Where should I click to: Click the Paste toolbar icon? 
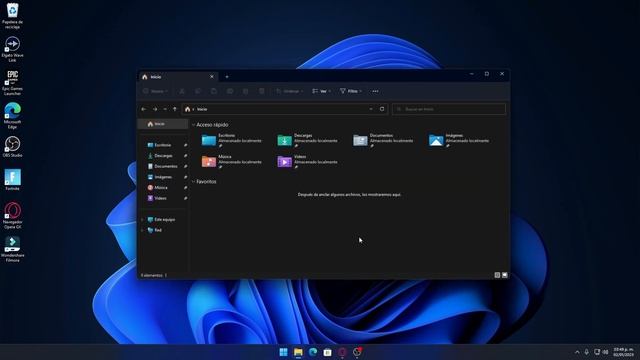213,91
